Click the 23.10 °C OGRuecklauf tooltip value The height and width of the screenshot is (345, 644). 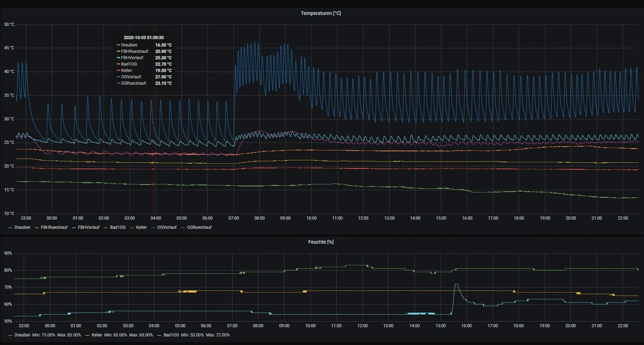[163, 83]
